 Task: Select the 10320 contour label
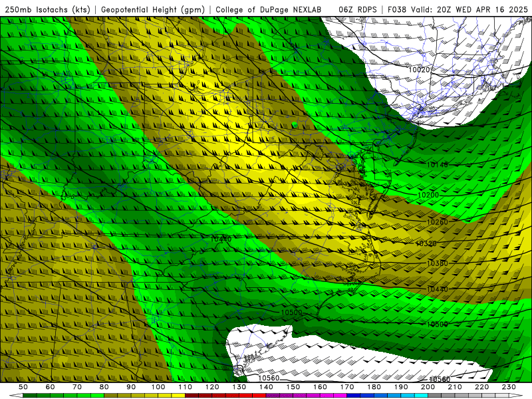pyautogui.click(x=426, y=243)
